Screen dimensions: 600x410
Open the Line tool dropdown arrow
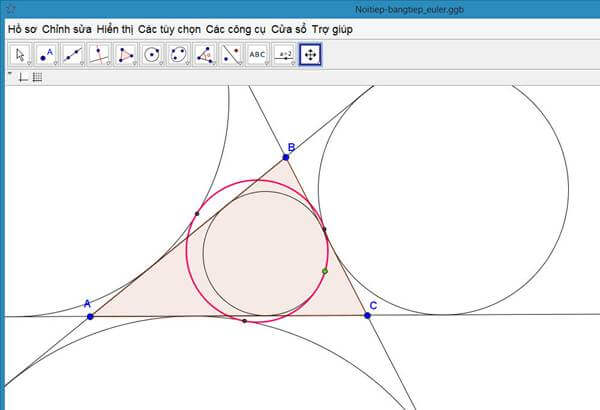click(x=82, y=64)
